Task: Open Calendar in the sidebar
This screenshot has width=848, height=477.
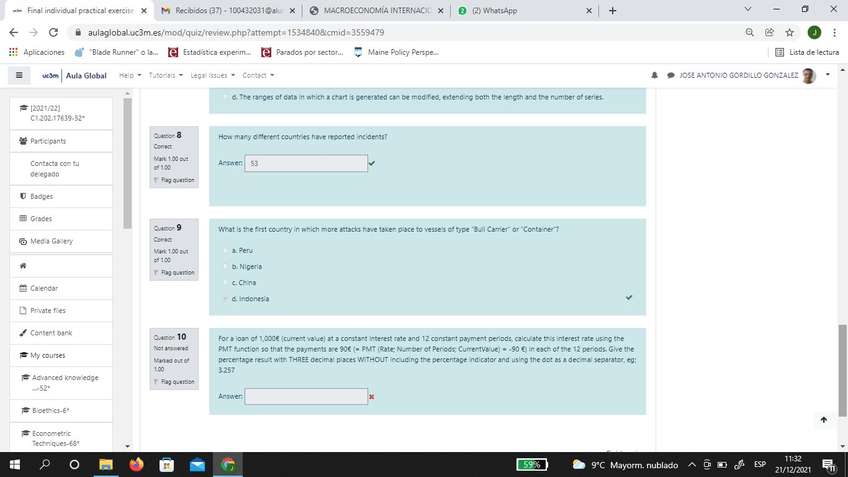Action: [61, 288]
